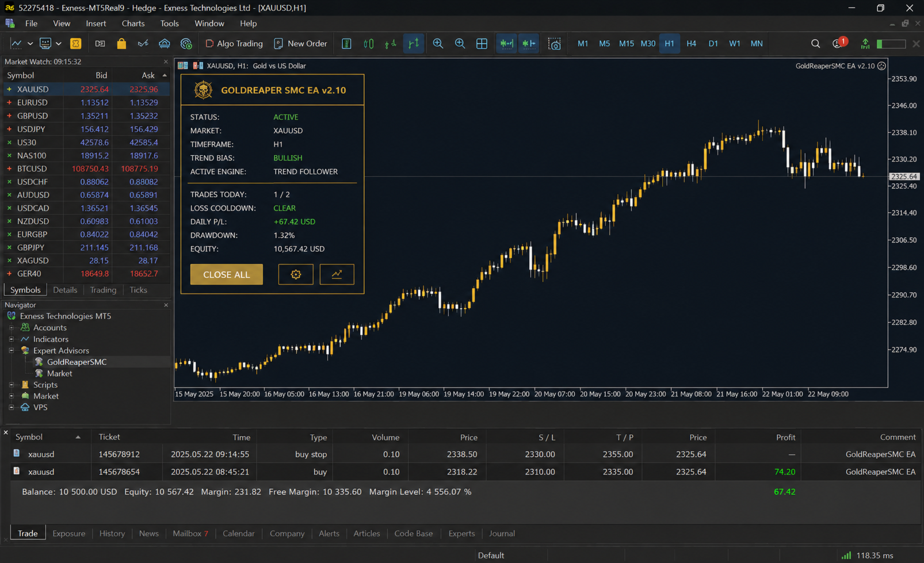The width and height of the screenshot is (924, 563).
Task: Select the D1 timeframe
Action: point(713,44)
